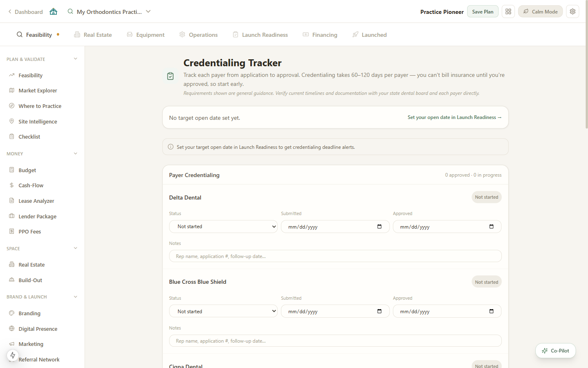Click the '0 approved · 0 in progress' text
The image size is (588, 368).
point(473,175)
